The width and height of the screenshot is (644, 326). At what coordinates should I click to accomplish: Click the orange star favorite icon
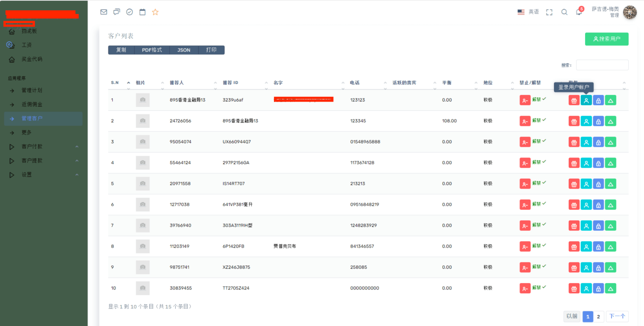(155, 12)
